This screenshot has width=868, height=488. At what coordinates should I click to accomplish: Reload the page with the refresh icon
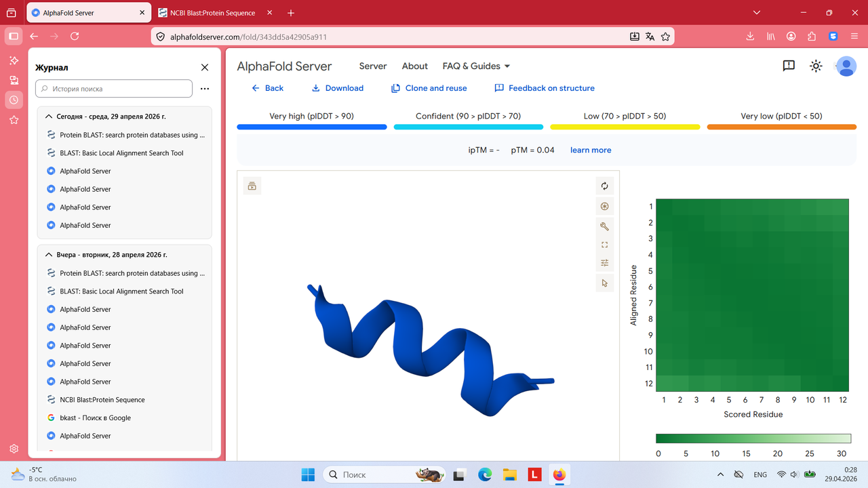tap(75, 37)
